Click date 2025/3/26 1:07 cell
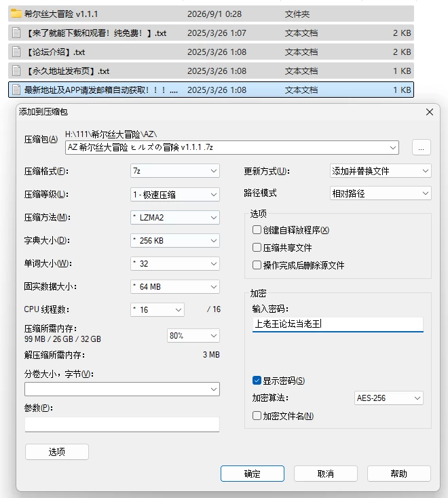Screen dimensions: 448x498 click(x=217, y=33)
